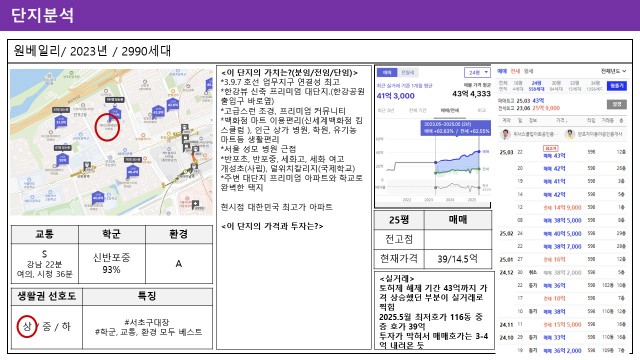The image size is (640, 360).
Task: Click the <실거래> notes heading
Action: pos(397,279)
